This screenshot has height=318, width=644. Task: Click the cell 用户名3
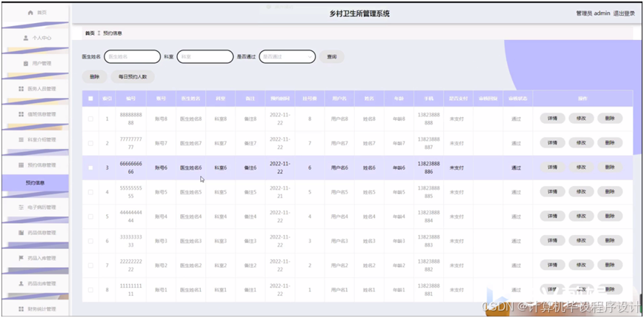pyautogui.click(x=339, y=241)
